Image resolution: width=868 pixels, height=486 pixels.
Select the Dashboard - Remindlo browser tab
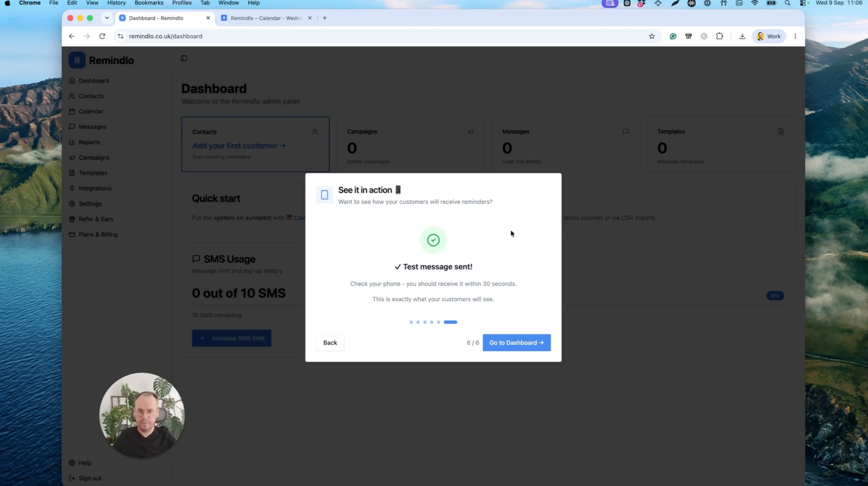tap(165, 18)
